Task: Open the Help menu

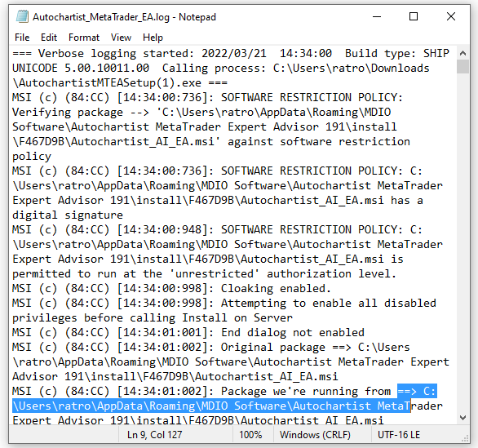Action: click(x=153, y=38)
